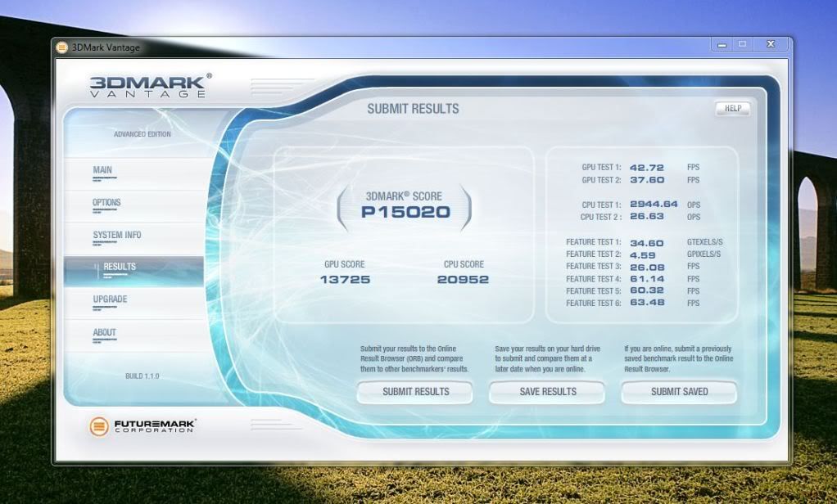Click the maximize button of 3DMark Vantage

(743, 45)
